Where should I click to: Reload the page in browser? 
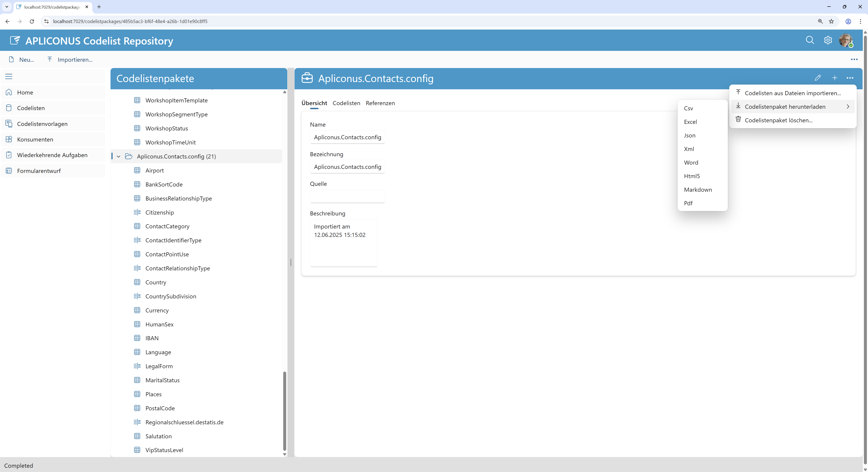[x=32, y=21]
